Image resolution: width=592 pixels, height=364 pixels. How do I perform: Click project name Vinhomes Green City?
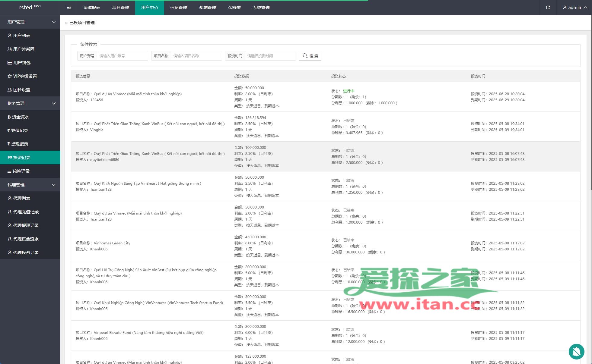point(112,243)
